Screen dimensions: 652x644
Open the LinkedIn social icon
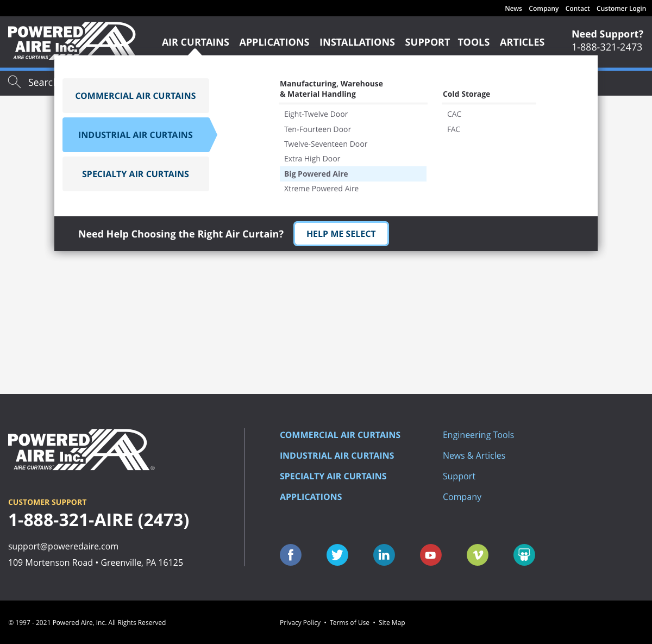pos(384,555)
